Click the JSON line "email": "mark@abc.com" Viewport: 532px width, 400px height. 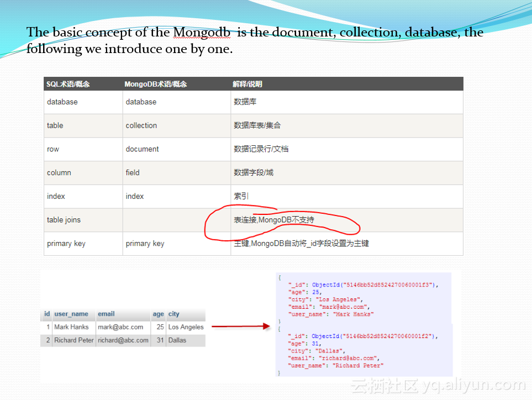pos(329,307)
